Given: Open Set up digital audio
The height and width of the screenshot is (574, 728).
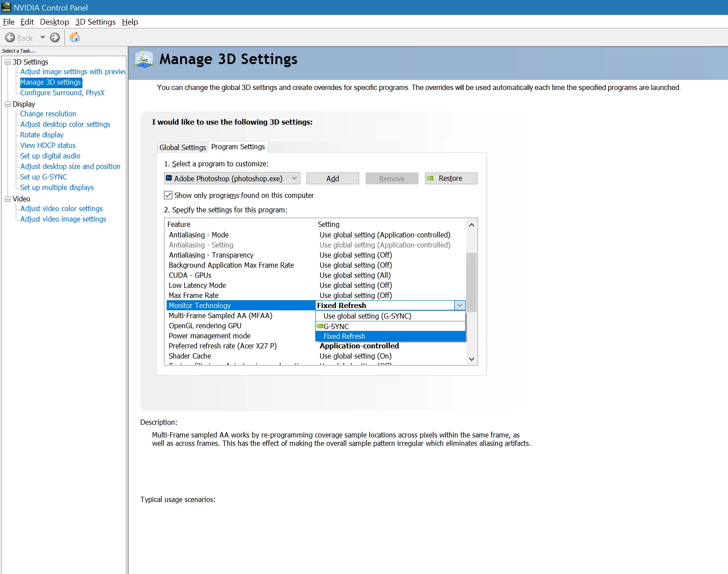Looking at the screenshot, I should (50, 156).
